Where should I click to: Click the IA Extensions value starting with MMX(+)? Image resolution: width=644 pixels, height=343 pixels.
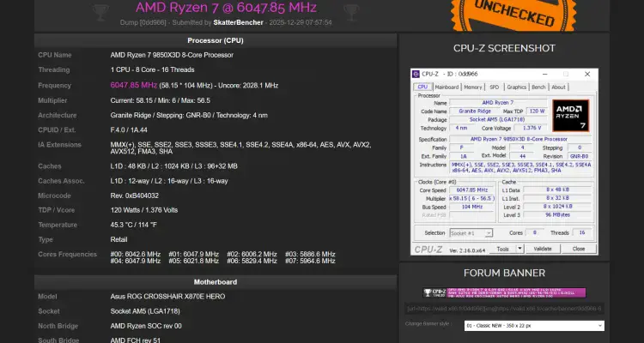click(240, 148)
